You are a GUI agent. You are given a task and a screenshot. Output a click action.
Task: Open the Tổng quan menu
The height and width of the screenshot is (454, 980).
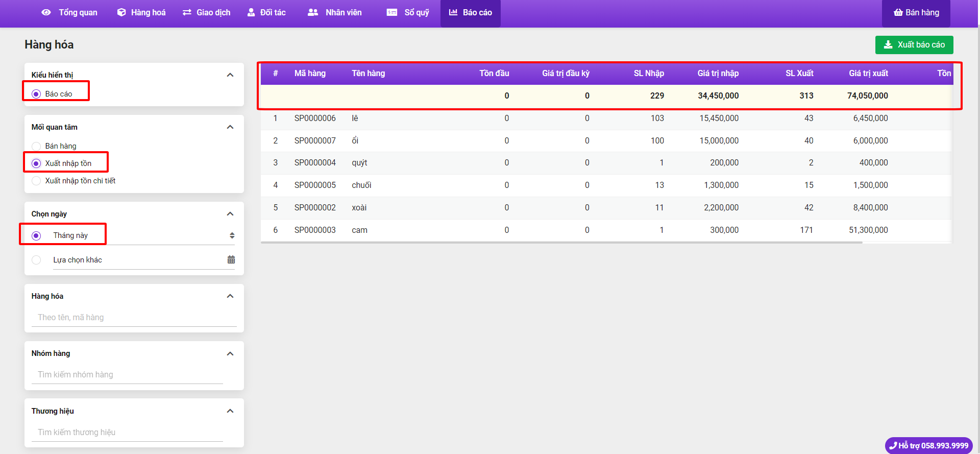pyautogui.click(x=69, y=12)
